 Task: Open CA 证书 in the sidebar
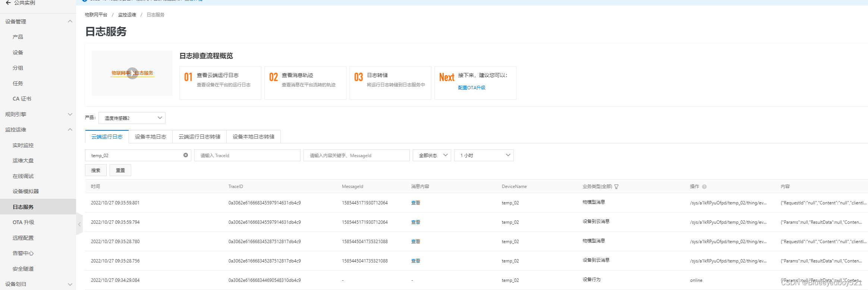(22, 99)
